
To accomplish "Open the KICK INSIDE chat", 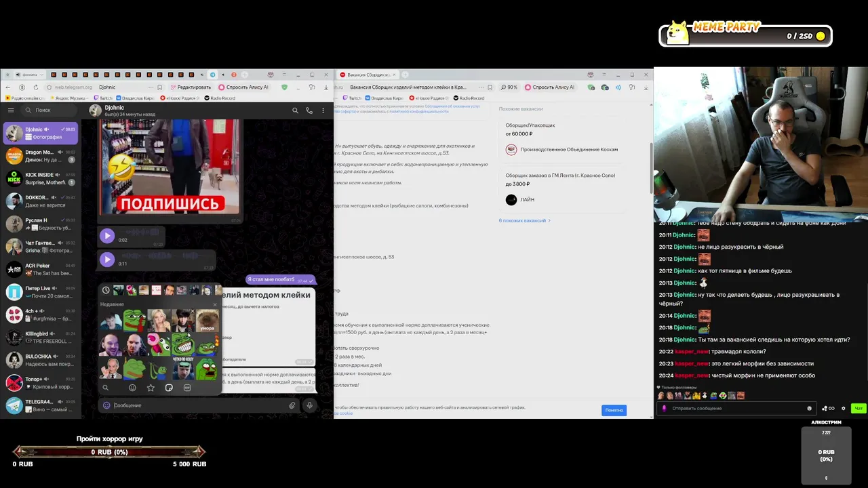I will pyautogui.click(x=41, y=178).
